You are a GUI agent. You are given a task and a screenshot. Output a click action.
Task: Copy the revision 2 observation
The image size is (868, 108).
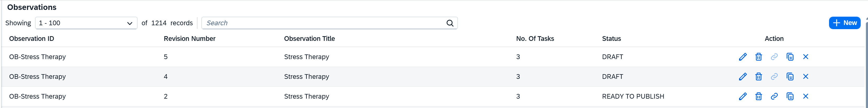pyautogui.click(x=790, y=96)
